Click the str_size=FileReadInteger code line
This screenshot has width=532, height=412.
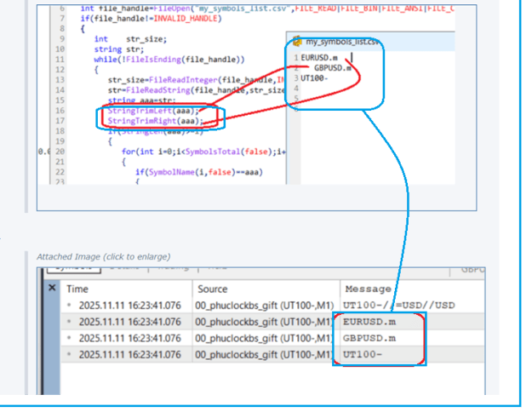196,80
